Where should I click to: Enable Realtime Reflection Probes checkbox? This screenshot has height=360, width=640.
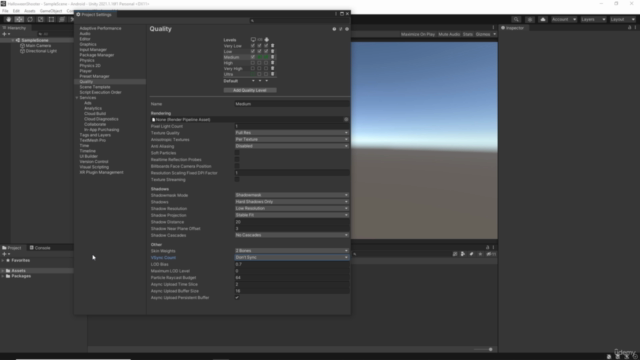237,160
